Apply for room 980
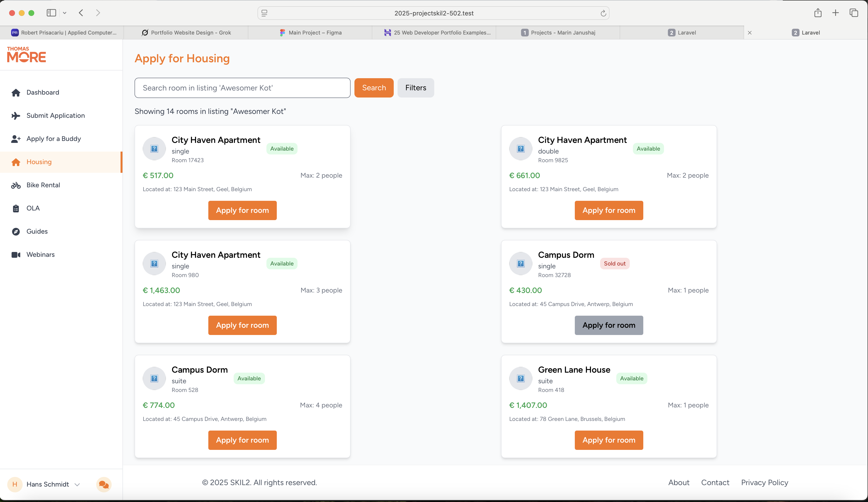868x502 pixels. (x=243, y=325)
